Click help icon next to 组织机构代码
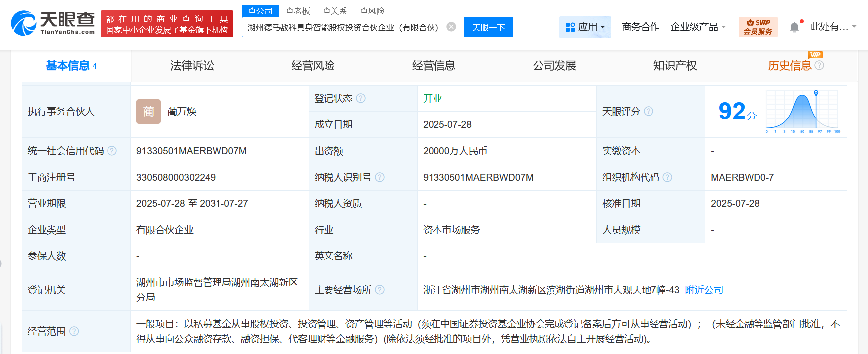The image size is (868, 354). tap(667, 177)
